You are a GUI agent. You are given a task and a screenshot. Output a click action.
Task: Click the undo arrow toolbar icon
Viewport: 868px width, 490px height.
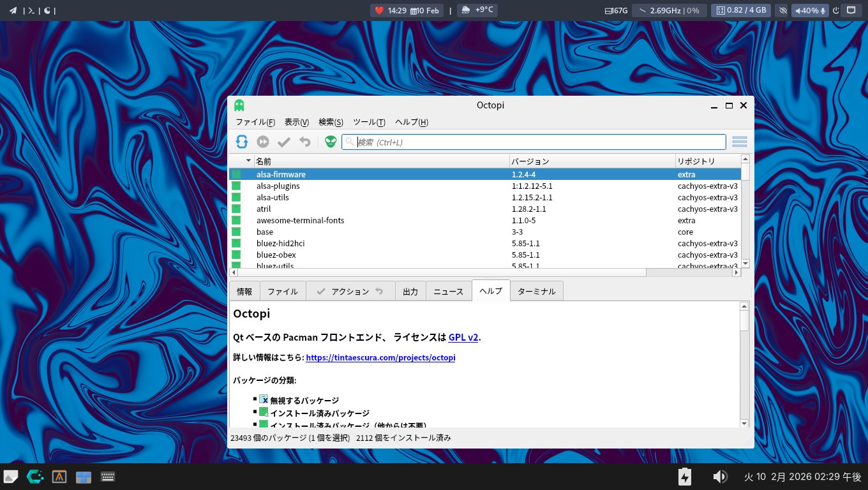point(305,142)
